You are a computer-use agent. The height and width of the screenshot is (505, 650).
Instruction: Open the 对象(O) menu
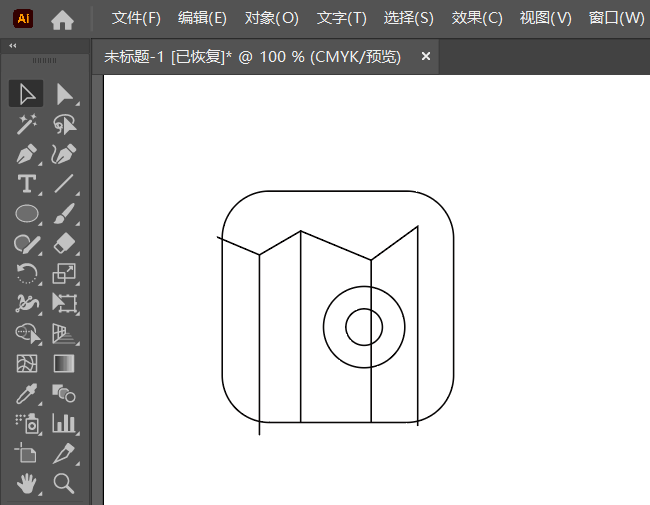point(272,18)
